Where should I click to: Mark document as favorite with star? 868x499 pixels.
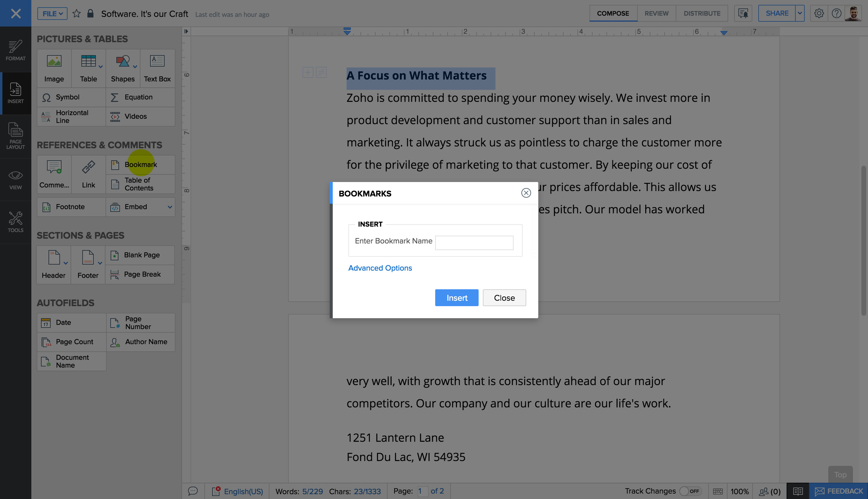(x=77, y=14)
